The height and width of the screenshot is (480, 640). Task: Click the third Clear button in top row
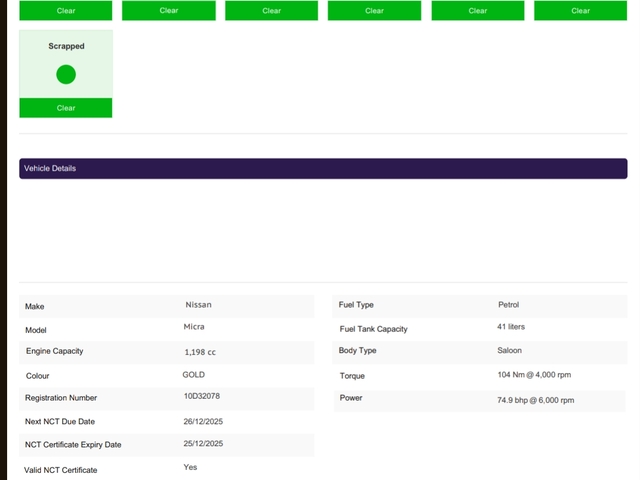271,10
